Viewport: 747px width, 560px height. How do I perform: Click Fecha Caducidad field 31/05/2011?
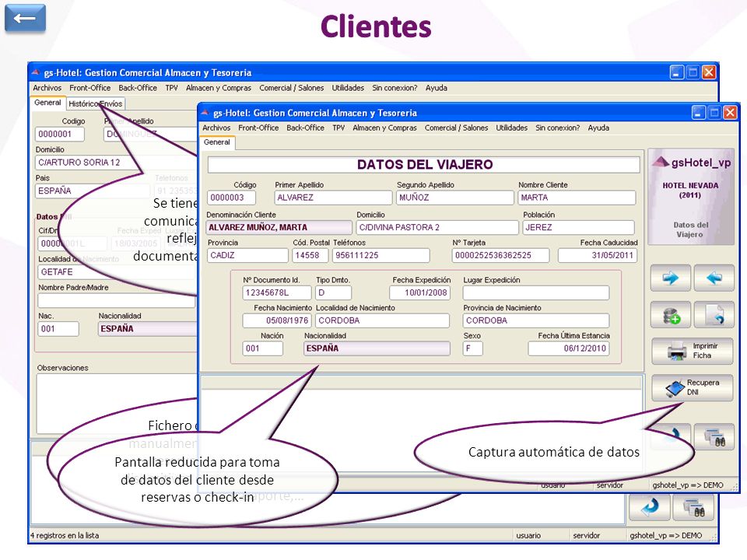pos(598,255)
